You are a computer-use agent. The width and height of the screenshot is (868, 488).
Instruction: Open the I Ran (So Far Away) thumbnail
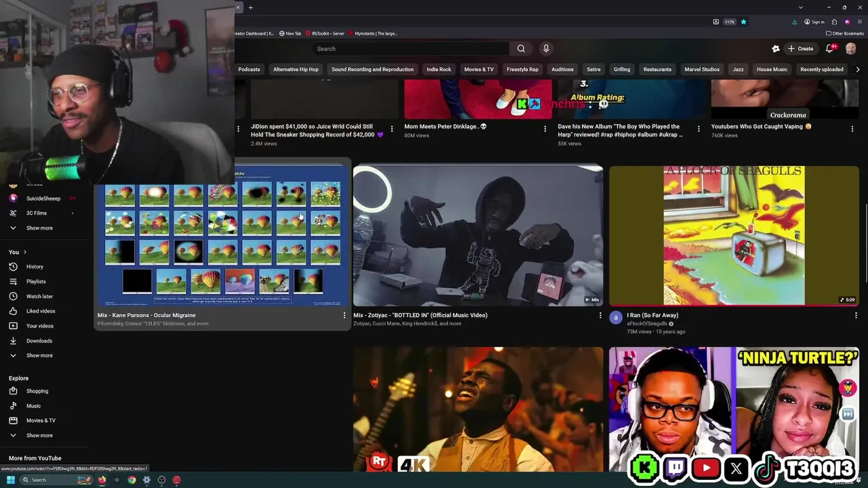[x=734, y=236]
